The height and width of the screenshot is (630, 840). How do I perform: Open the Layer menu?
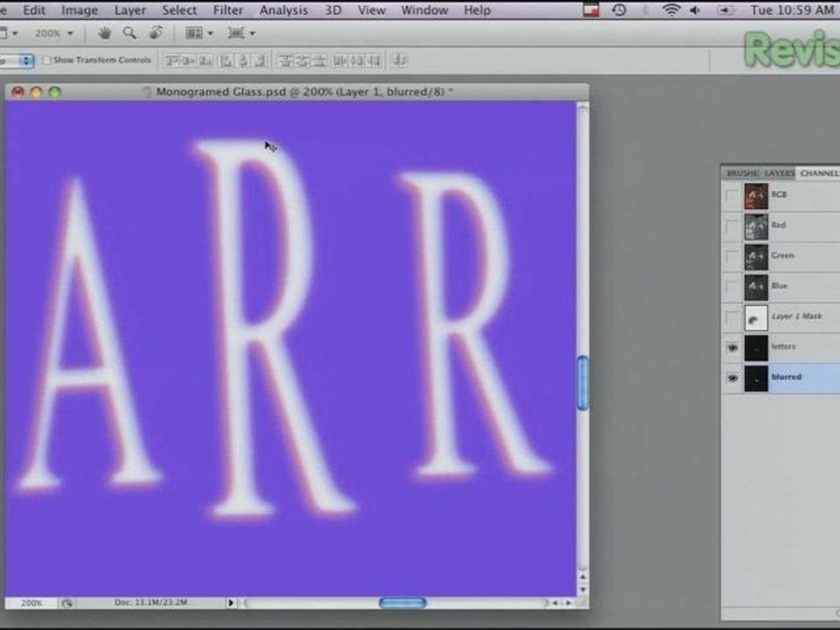click(130, 10)
